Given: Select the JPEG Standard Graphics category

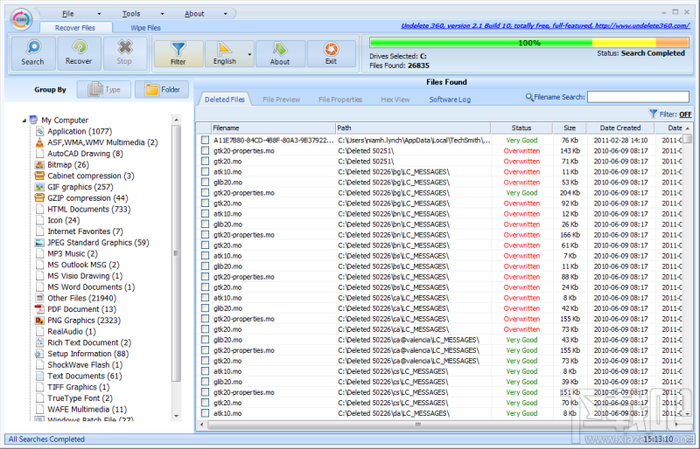Looking at the screenshot, I should (x=97, y=242).
